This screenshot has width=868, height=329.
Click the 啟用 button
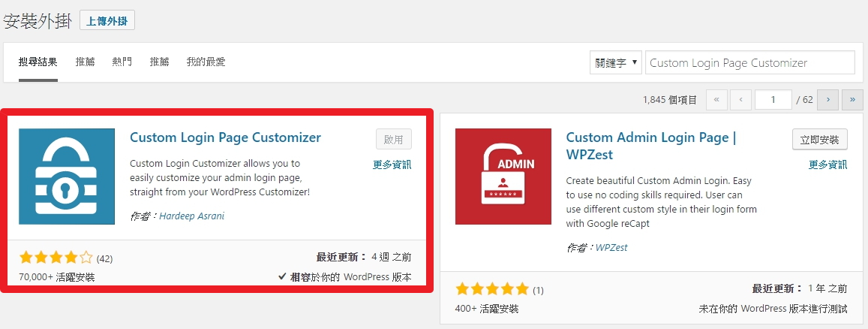click(394, 140)
